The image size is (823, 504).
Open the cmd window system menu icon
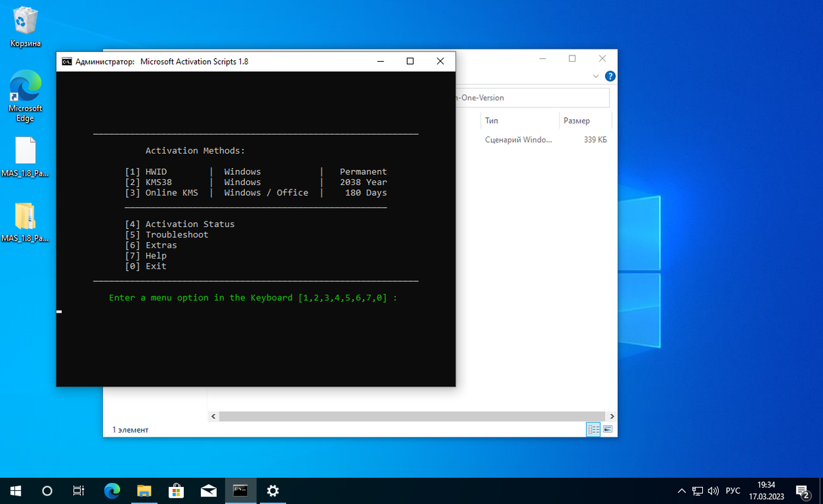click(x=67, y=61)
